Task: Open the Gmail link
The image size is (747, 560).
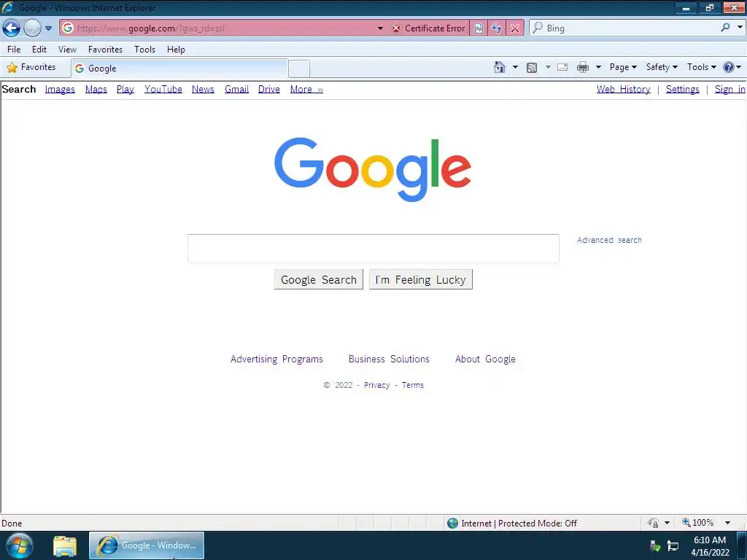Action: pos(237,90)
